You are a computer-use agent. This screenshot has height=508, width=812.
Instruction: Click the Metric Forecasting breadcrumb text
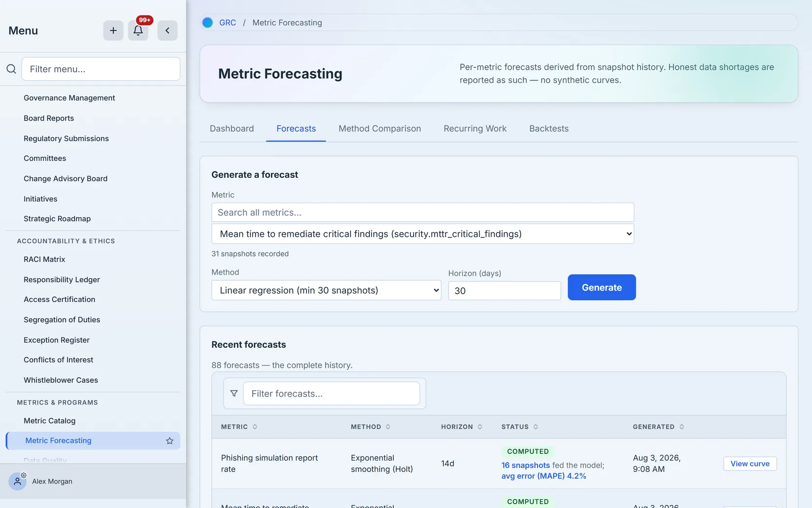[287, 22]
